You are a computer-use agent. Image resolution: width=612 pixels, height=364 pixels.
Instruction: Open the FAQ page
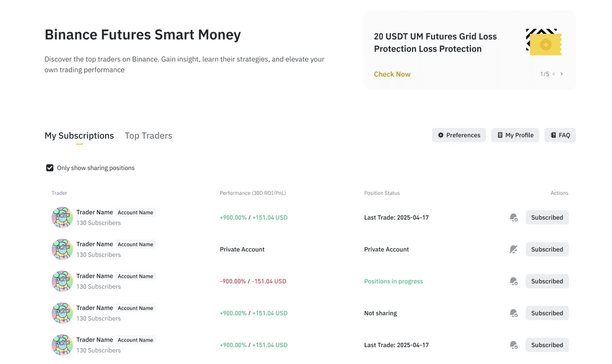point(560,135)
